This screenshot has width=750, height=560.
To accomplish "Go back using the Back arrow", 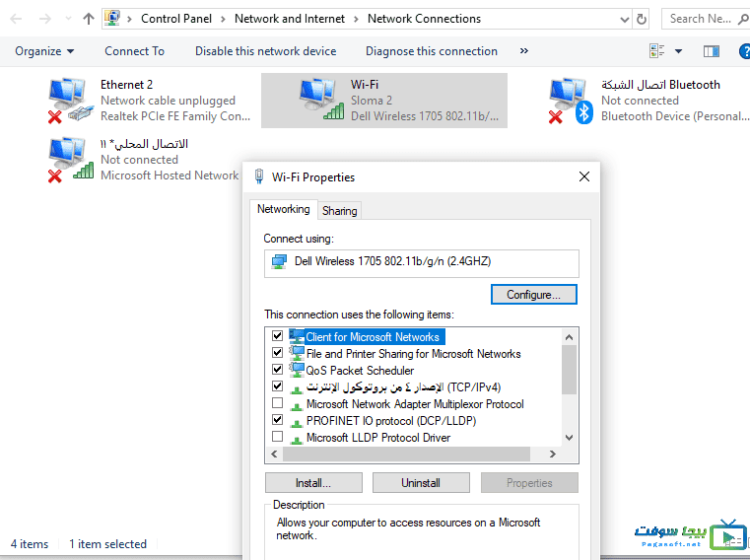I will click(16, 19).
